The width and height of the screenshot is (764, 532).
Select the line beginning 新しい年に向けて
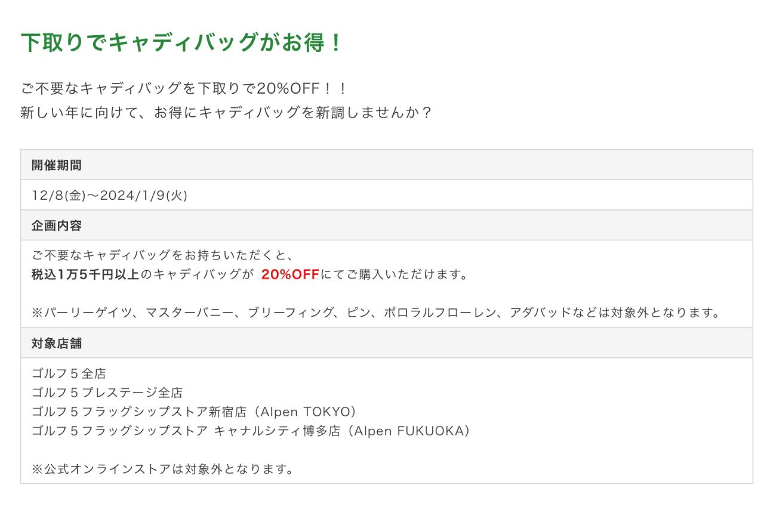click(x=226, y=112)
